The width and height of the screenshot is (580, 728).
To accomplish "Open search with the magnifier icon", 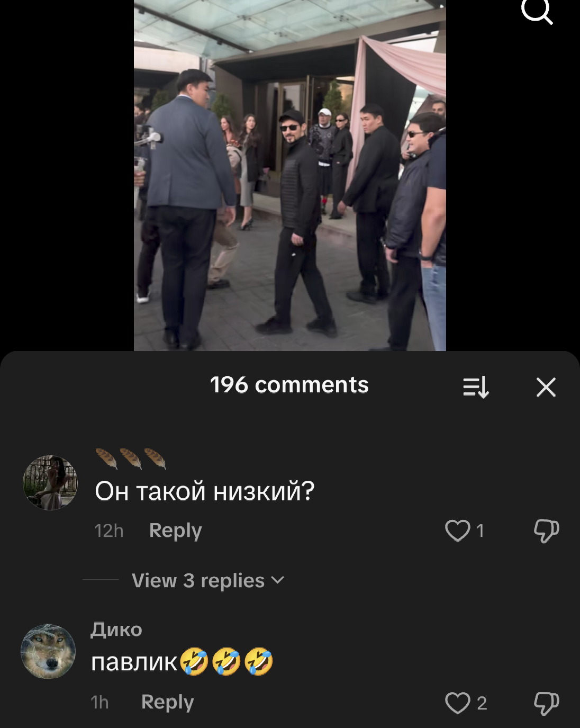I will (x=537, y=11).
